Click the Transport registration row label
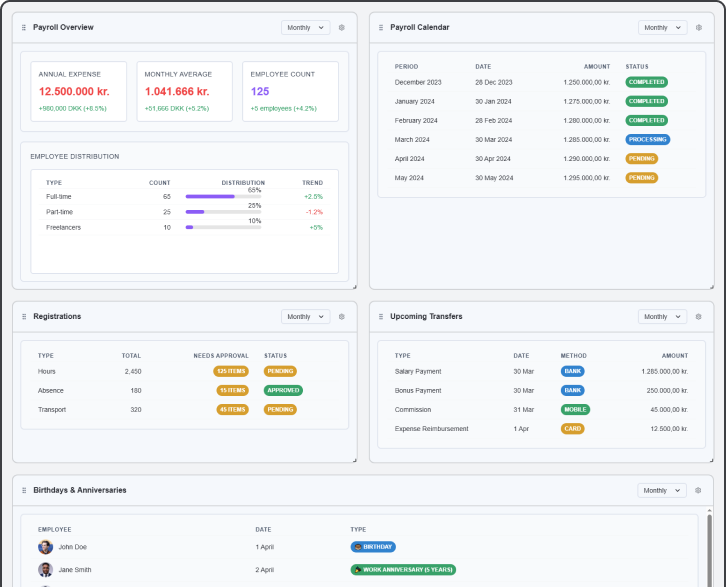Screen dimensions: 726x587 [52, 410]
